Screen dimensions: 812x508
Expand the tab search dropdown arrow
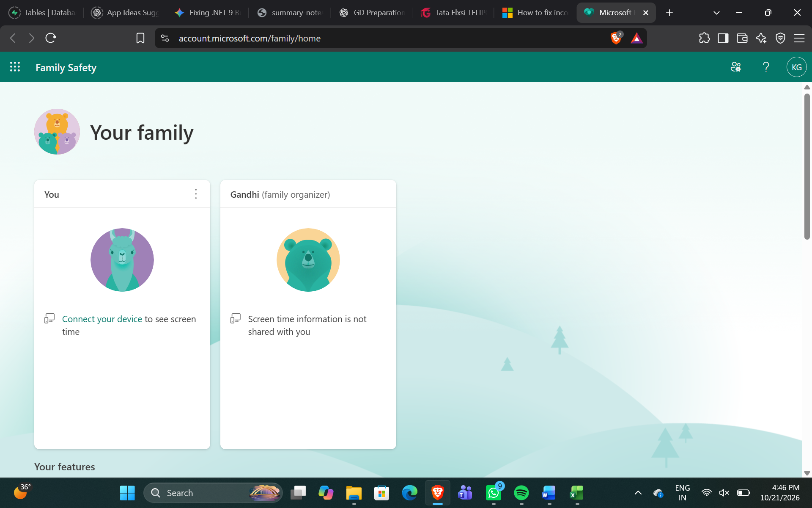tap(716, 13)
